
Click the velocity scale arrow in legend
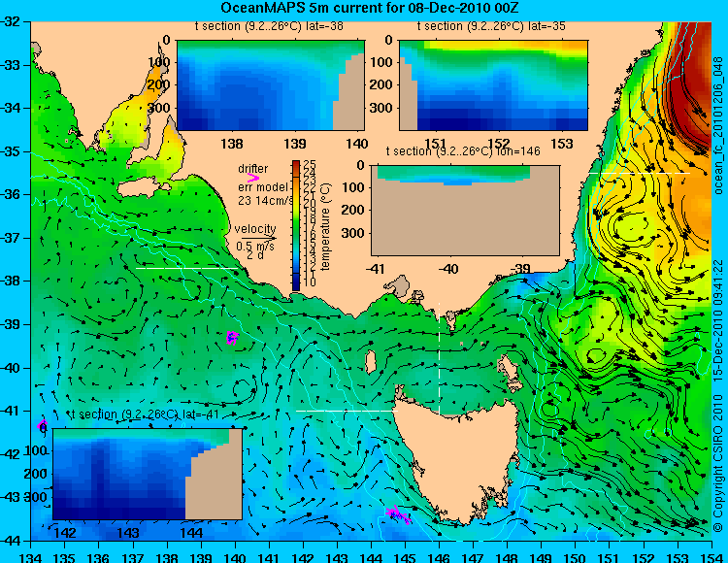coord(258,238)
